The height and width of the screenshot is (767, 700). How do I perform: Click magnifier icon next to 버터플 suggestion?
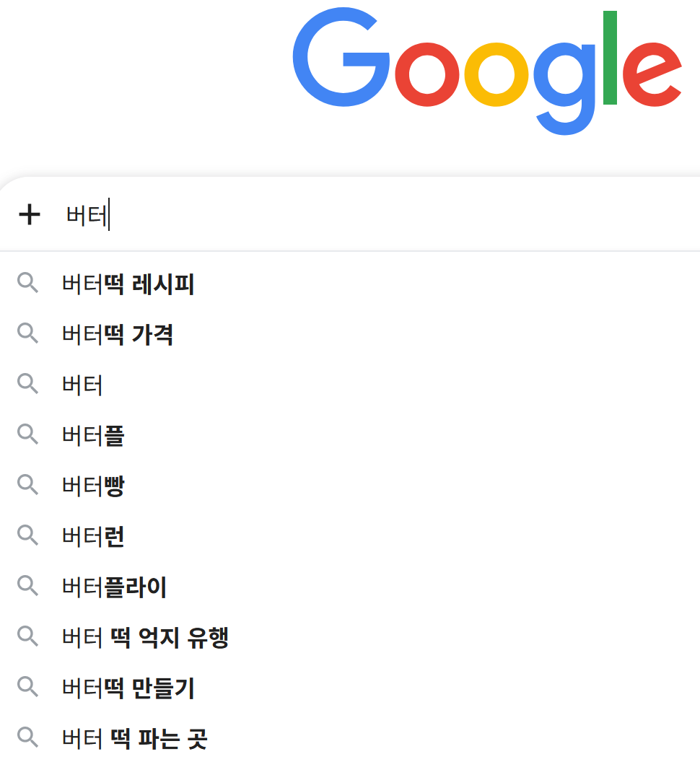point(27,434)
